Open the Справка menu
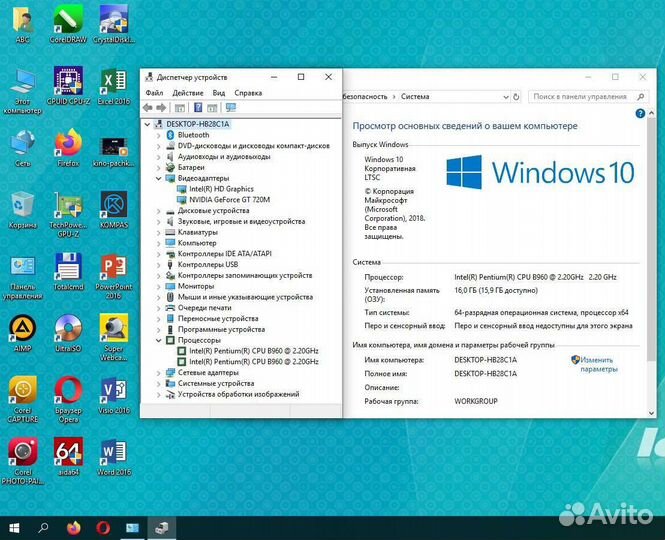Image resolution: width=665 pixels, height=540 pixels. (248, 93)
